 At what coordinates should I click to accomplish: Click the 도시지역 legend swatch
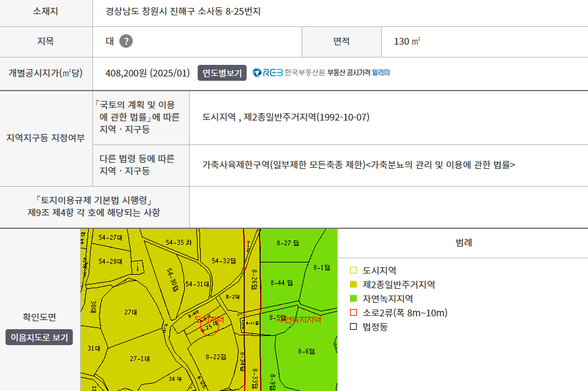click(353, 270)
